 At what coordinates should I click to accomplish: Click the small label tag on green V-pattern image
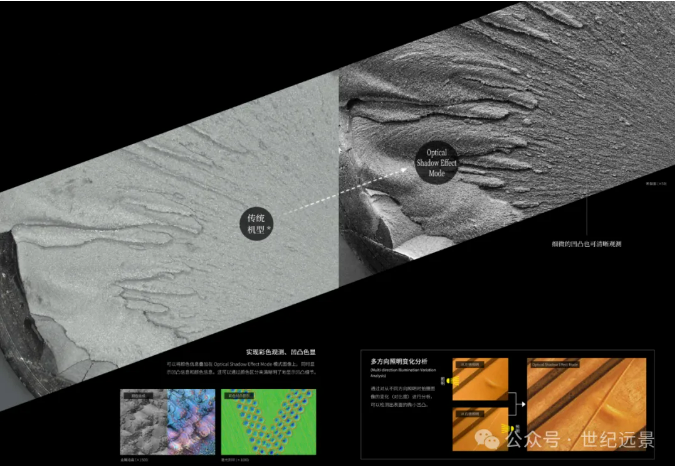tap(236, 395)
